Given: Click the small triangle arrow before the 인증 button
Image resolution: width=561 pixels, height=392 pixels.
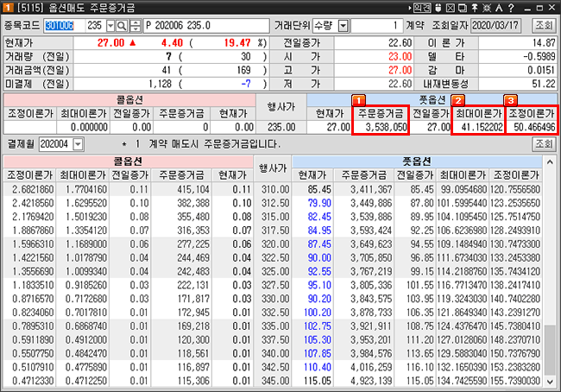Looking at the screenshot, I should [x=410, y=8].
